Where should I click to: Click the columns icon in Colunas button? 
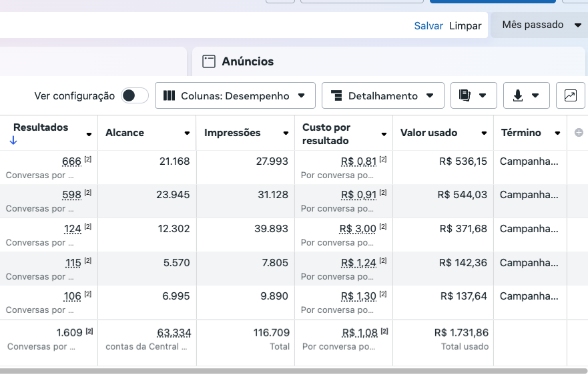pos(170,95)
